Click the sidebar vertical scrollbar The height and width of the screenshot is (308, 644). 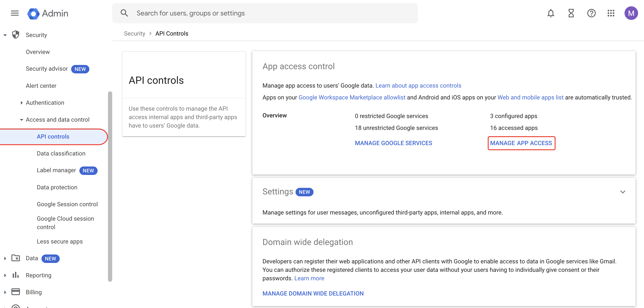coord(110,186)
